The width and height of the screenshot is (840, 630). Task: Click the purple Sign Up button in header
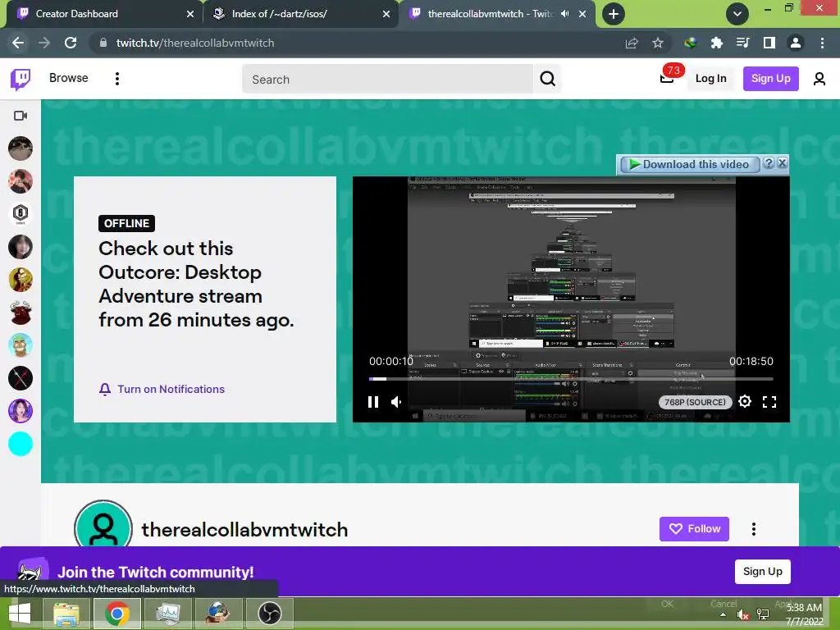tap(771, 79)
